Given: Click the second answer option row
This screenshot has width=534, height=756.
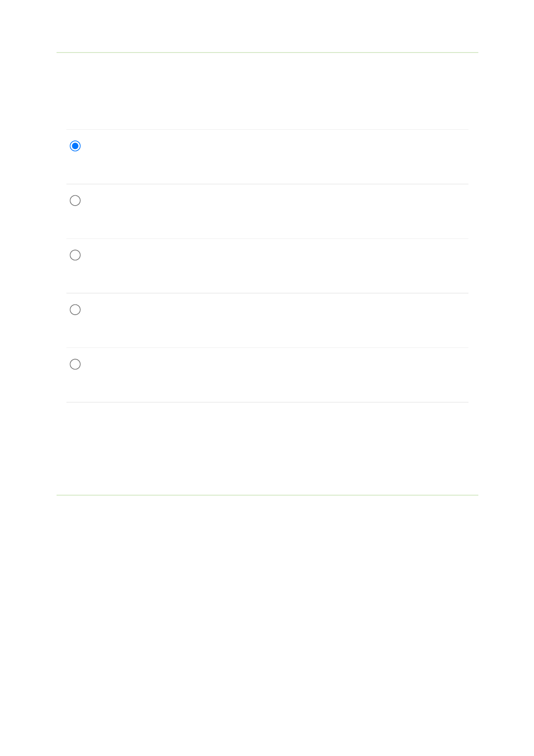Looking at the screenshot, I should [x=267, y=211].
